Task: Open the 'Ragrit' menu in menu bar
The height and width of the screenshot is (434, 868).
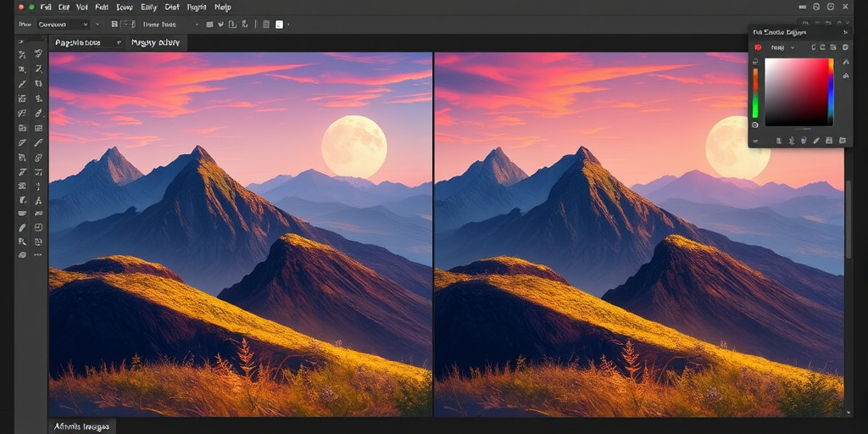Action: tap(197, 8)
